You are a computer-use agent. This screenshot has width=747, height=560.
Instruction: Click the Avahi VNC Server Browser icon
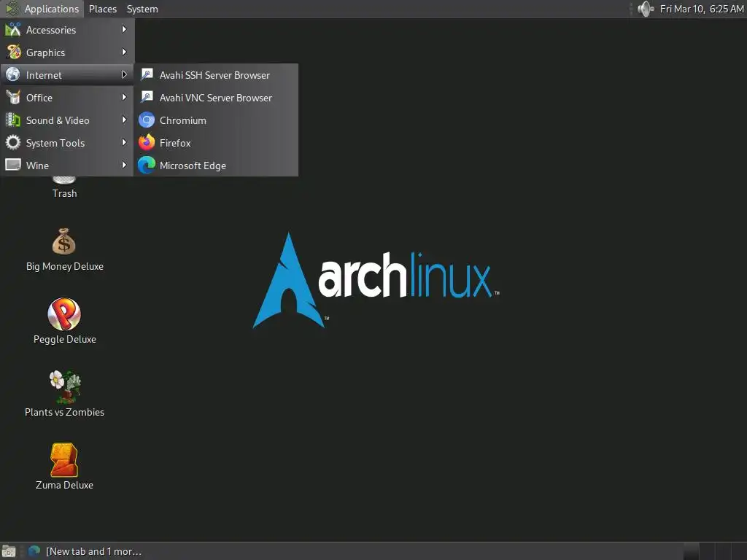coord(147,97)
